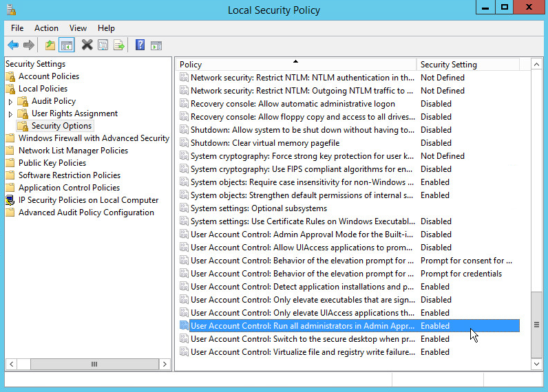Screen dimensions: 548x392
Task: Toggle the Show/Hide Console Tree button
Action: [x=67, y=45]
